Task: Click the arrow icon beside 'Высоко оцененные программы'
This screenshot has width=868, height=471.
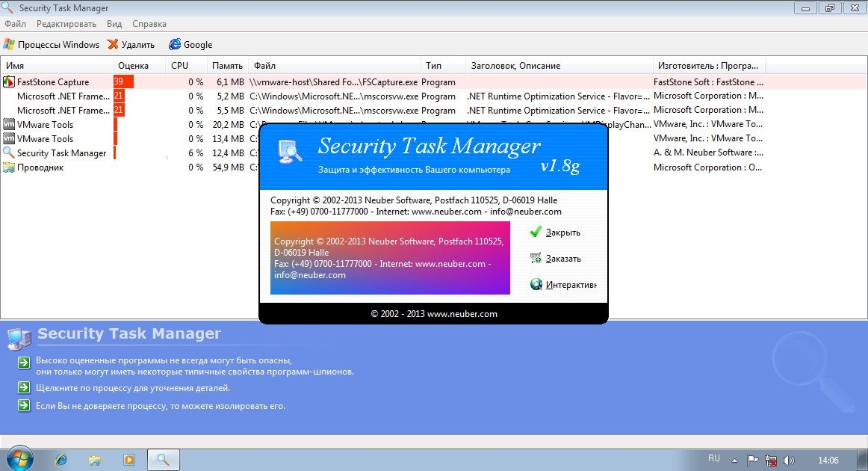Action: pos(24,363)
